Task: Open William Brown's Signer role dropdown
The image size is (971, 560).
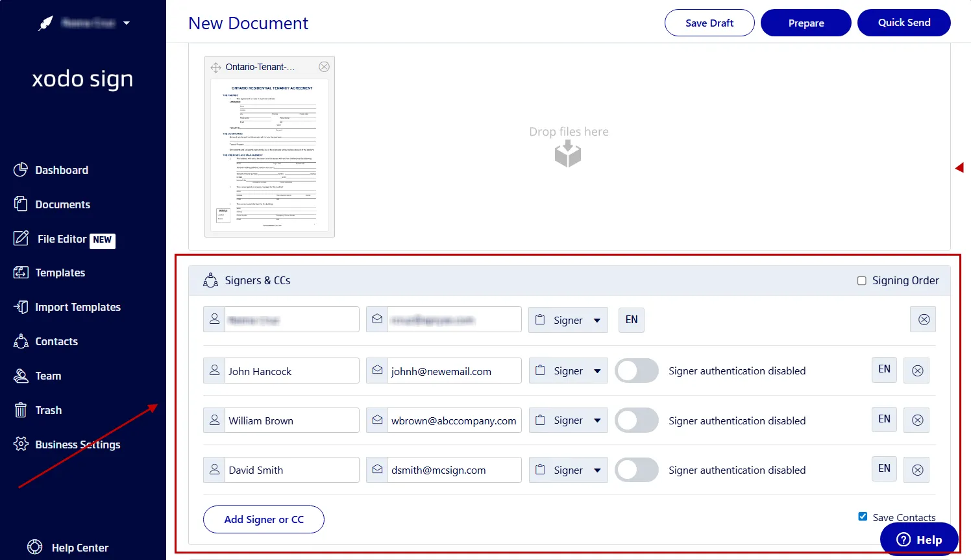Action: point(569,420)
